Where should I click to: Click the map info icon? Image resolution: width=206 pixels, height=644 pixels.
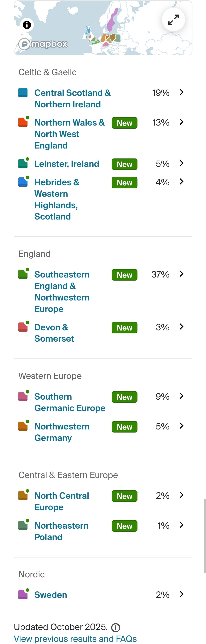(x=27, y=25)
